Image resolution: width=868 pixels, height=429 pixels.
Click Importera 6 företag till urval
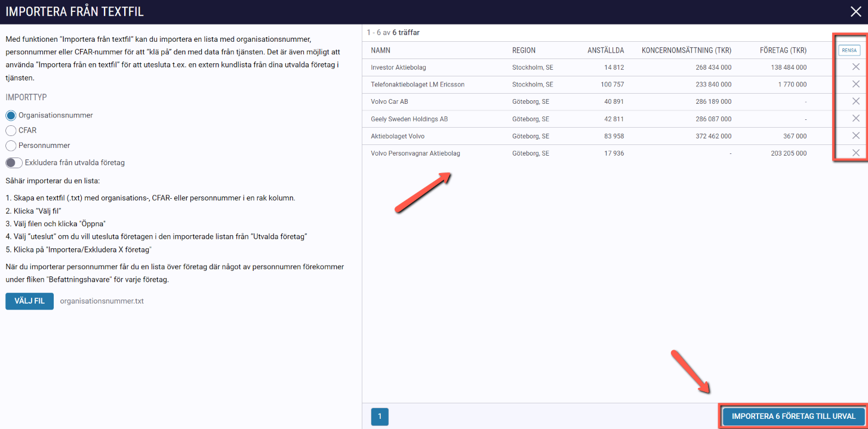coord(793,416)
